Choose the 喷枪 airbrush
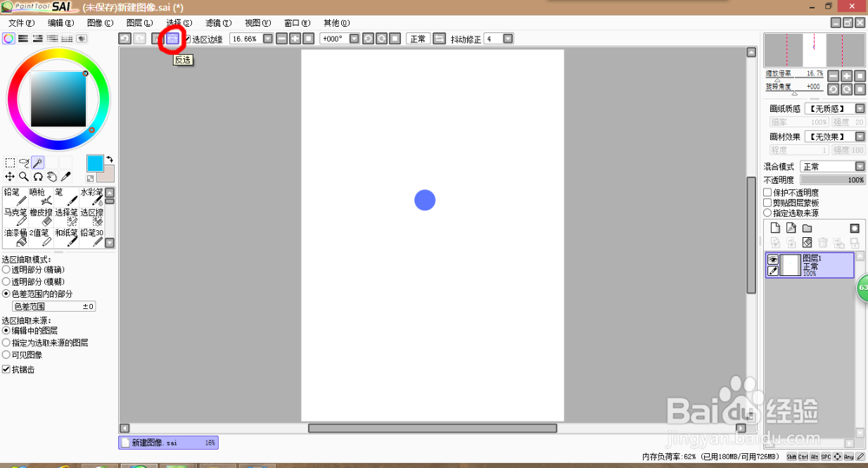 tap(41, 196)
